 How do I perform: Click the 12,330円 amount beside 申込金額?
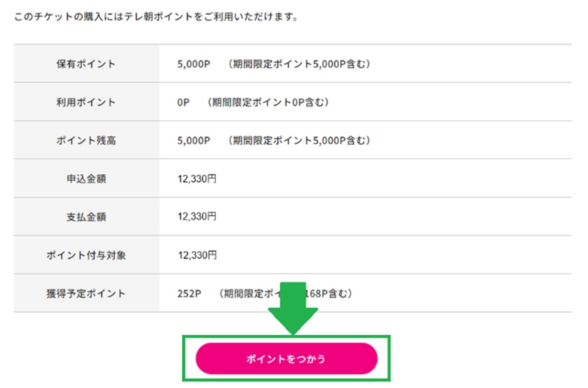coord(197,179)
